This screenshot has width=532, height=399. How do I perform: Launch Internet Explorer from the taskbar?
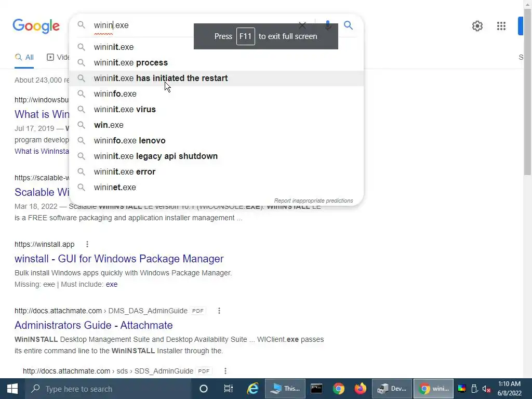[253, 389]
